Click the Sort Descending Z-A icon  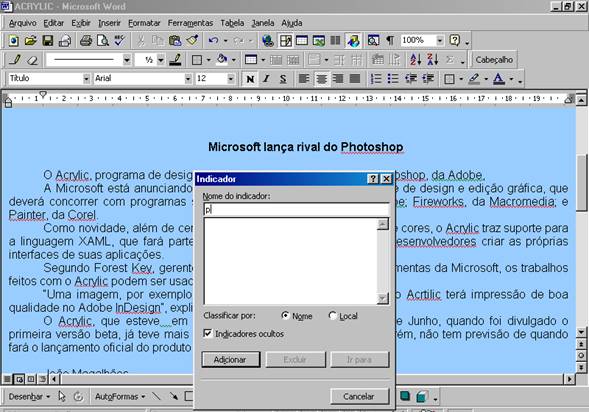point(432,60)
